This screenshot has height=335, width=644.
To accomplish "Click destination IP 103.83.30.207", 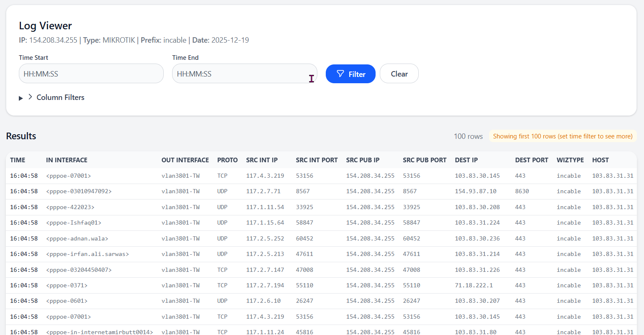I will click(x=477, y=301).
